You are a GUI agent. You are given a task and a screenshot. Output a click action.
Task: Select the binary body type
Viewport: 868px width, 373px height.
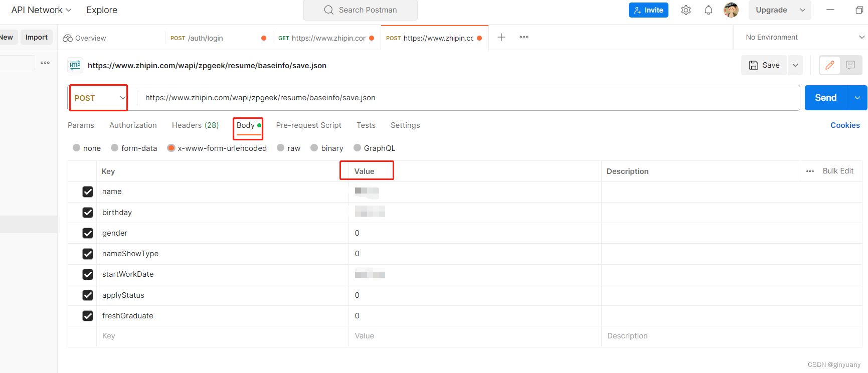coord(314,148)
